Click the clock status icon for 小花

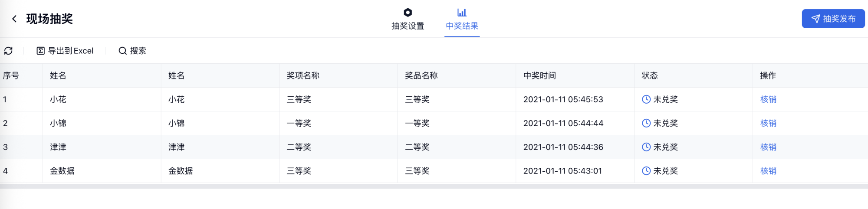(646, 99)
